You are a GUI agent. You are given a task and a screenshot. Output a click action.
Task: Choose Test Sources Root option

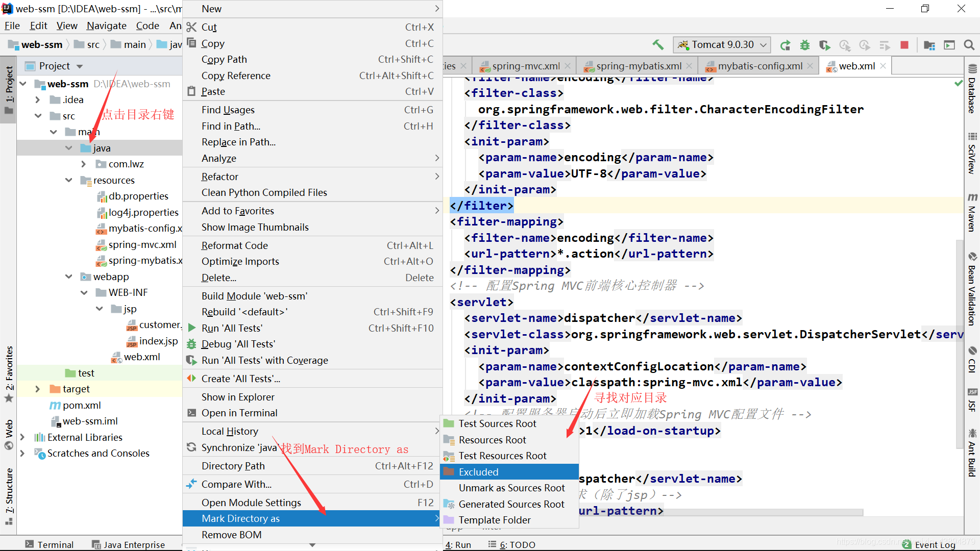point(509,423)
